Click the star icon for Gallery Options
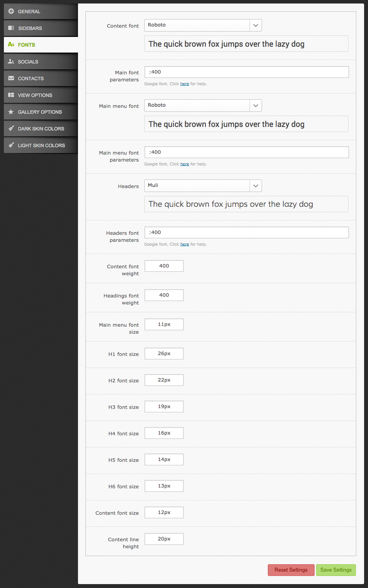 click(11, 112)
